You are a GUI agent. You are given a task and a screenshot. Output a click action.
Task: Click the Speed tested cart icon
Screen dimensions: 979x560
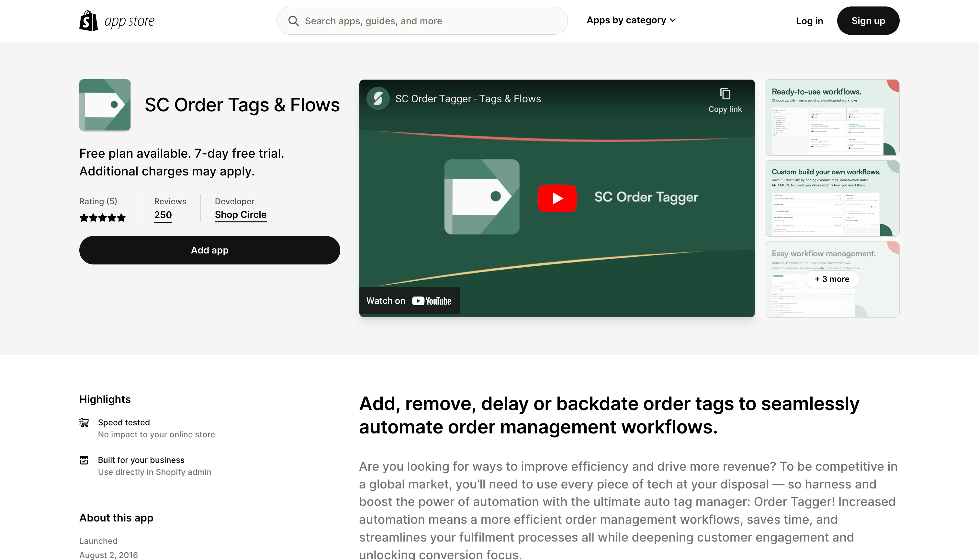click(84, 423)
